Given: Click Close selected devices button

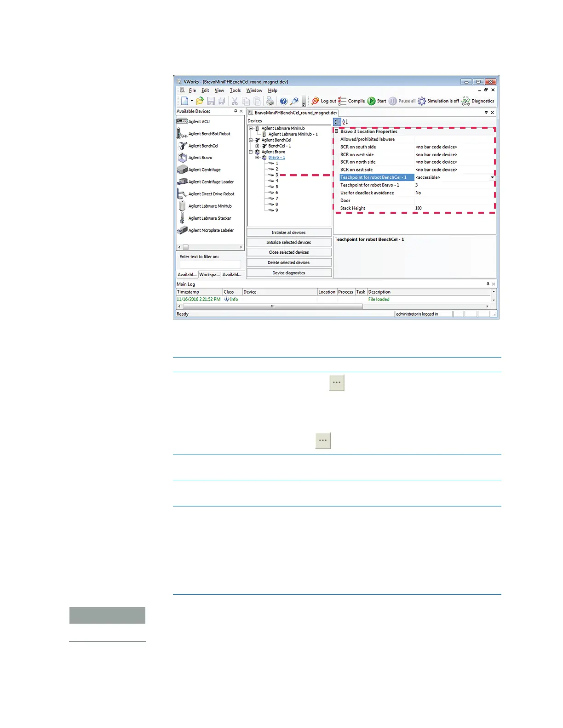Looking at the screenshot, I should tap(289, 252).
